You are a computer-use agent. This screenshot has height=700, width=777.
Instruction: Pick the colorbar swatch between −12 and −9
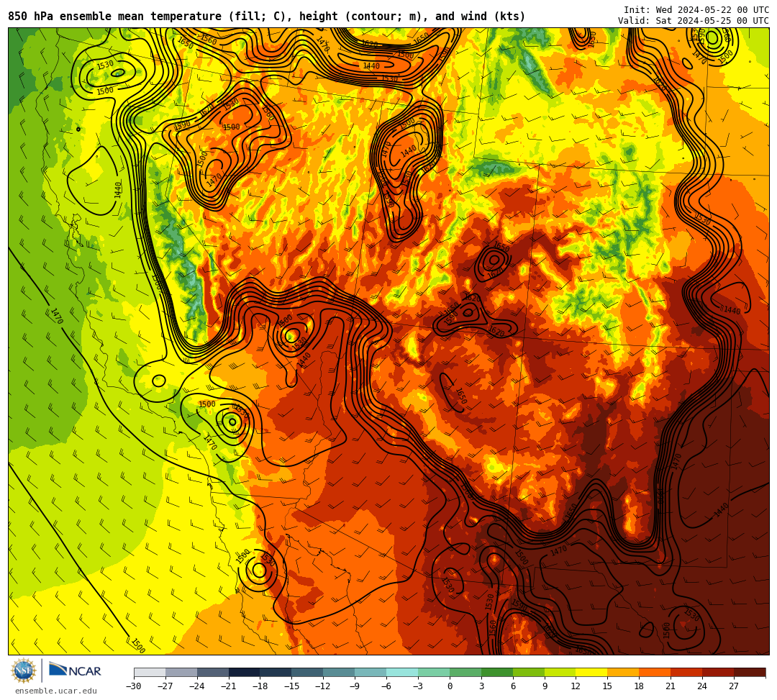(x=340, y=672)
